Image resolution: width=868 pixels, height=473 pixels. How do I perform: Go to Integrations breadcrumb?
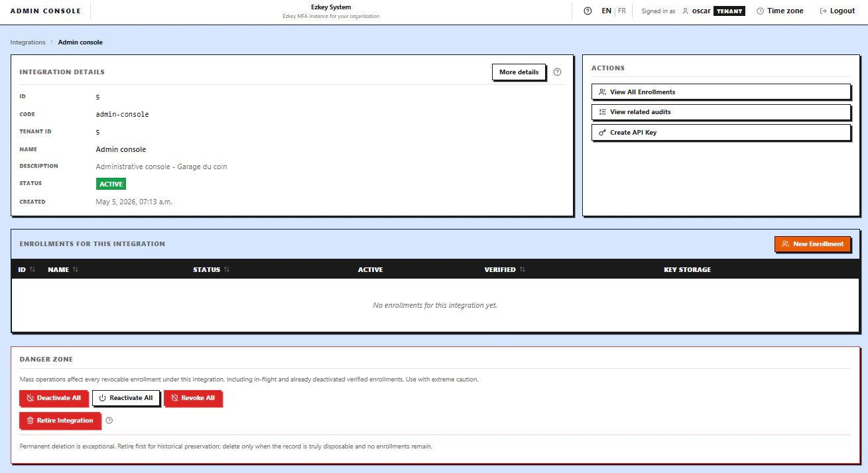click(x=28, y=42)
